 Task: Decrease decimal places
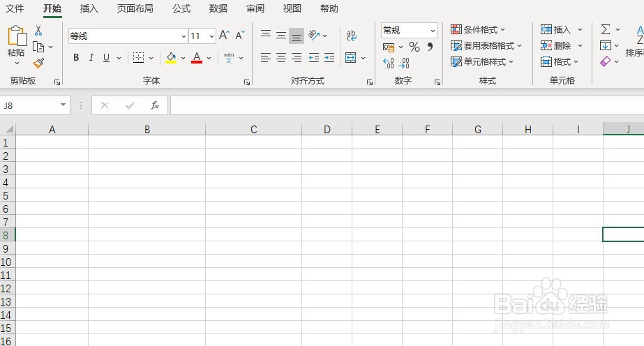point(404,63)
